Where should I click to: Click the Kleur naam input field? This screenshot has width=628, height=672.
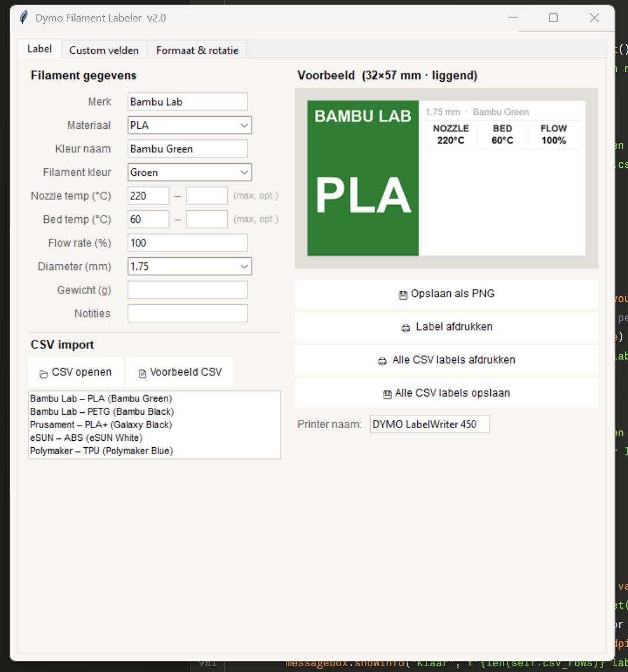click(x=188, y=149)
